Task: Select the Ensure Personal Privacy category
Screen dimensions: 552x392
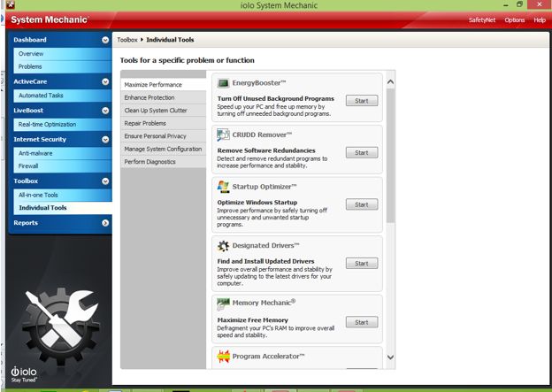Action: 164,136
